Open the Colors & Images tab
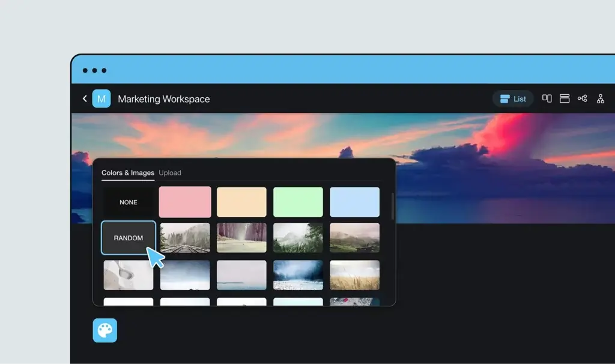 [128, 173]
